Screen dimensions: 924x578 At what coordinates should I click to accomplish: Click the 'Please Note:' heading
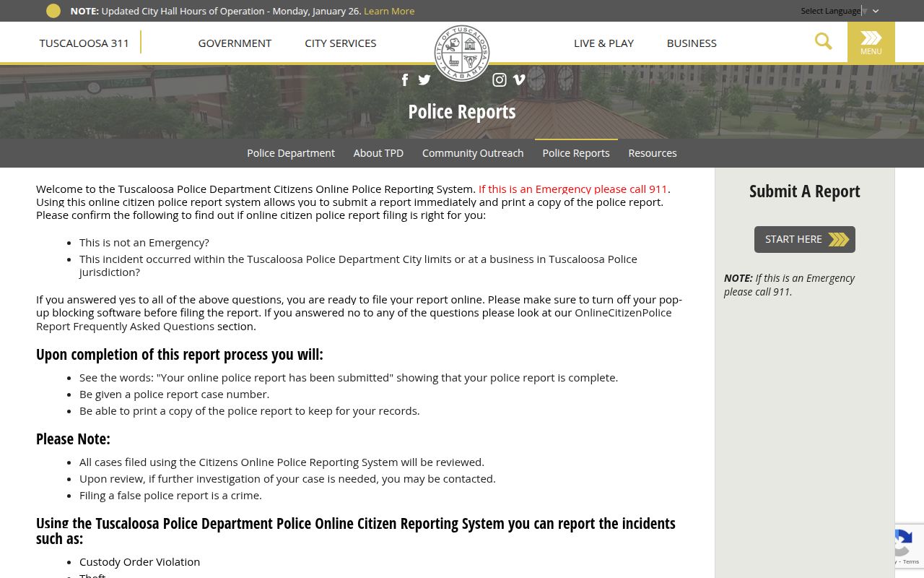(x=73, y=439)
